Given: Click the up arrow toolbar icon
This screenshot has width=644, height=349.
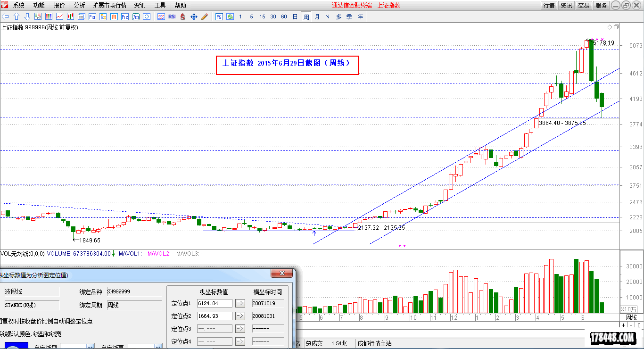Looking at the screenshot, I should [17, 17].
